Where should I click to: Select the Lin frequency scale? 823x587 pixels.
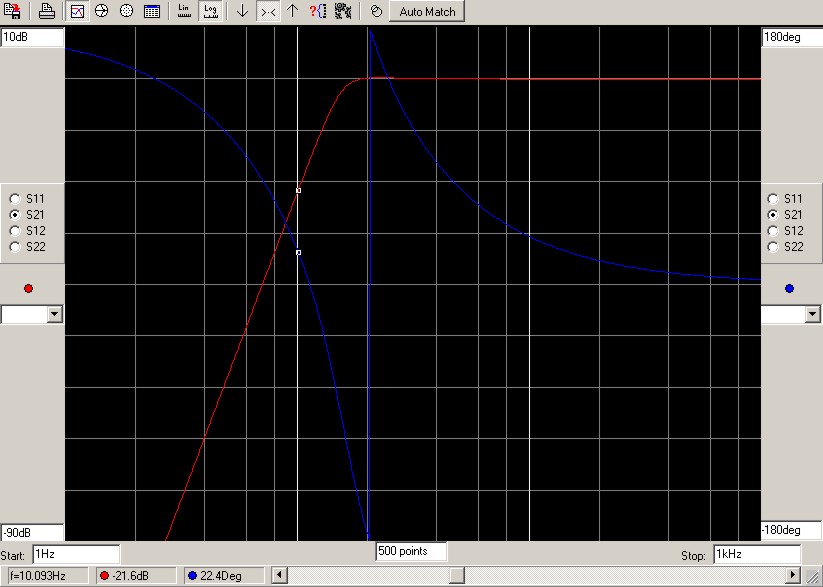184,11
